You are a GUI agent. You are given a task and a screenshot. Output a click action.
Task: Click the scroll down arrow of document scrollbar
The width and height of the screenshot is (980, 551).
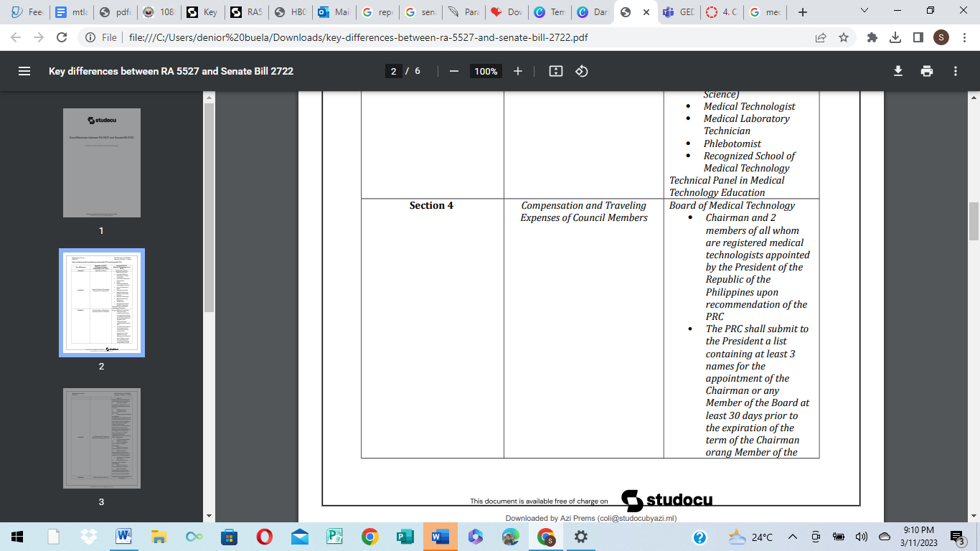[974, 517]
